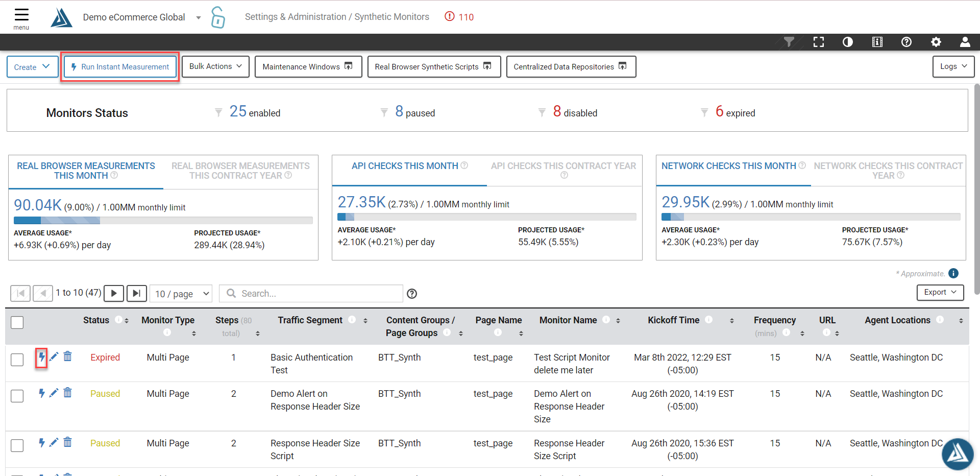Select the Expired Test Script Monitor checkbox

(17, 360)
